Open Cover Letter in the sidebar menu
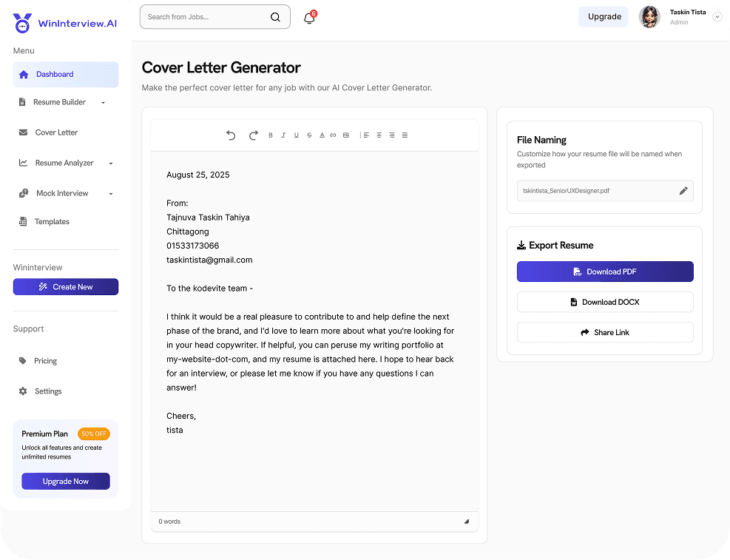This screenshot has height=560, width=730. pyautogui.click(x=56, y=132)
